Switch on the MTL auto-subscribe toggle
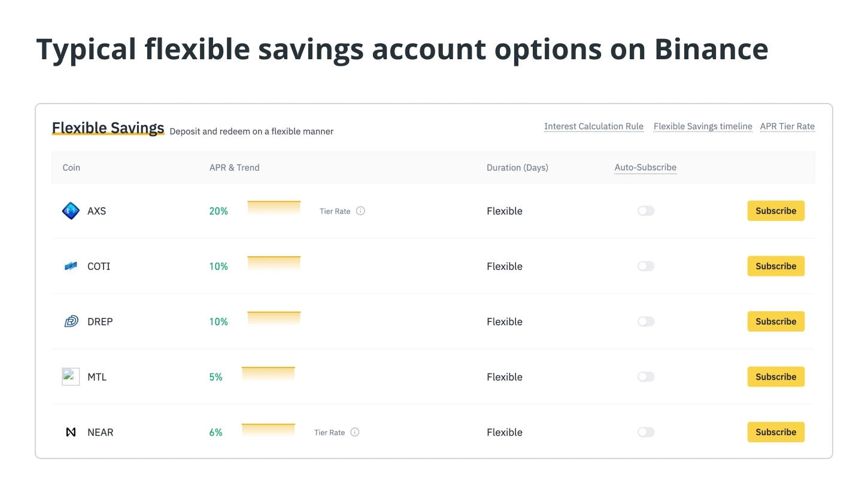The width and height of the screenshot is (868, 486). tap(646, 376)
